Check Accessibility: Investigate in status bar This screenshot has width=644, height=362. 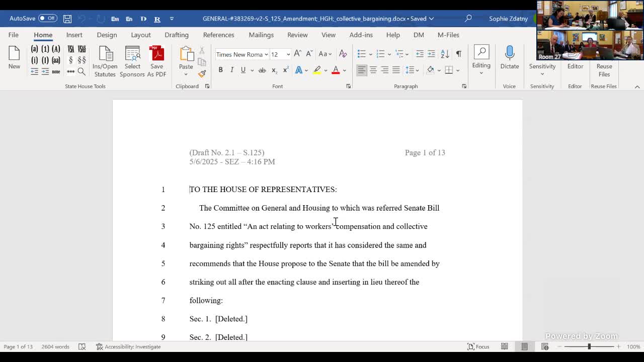click(128, 346)
